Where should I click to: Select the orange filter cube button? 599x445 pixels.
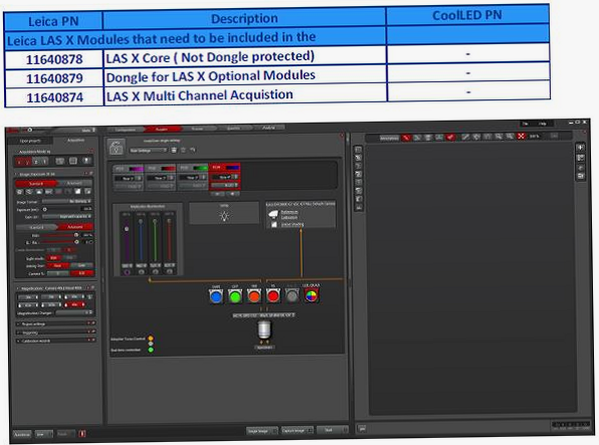(x=254, y=296)
